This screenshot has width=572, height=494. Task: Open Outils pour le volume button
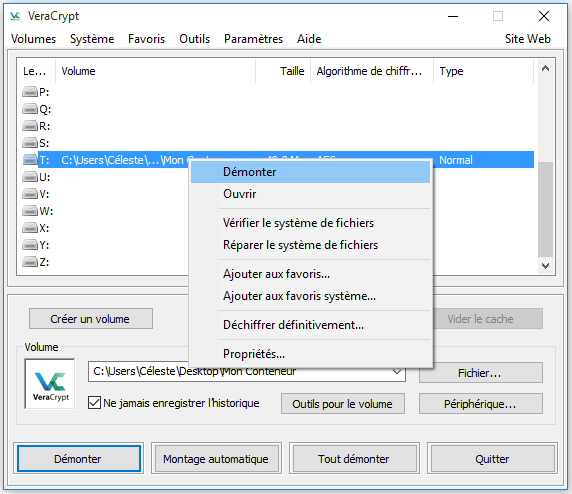(343, 404)
